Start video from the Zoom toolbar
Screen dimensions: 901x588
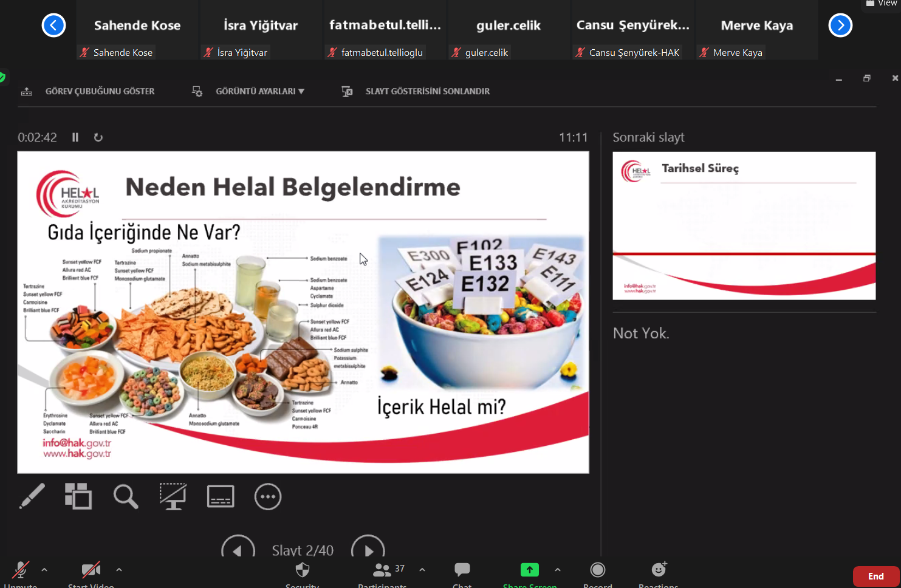click(91, 572)
